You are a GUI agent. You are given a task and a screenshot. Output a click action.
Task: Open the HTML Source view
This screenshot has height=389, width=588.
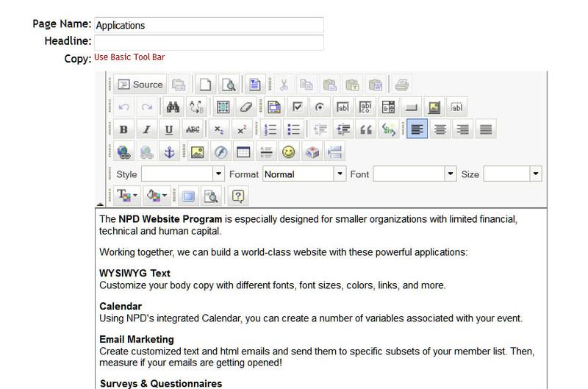140,85
